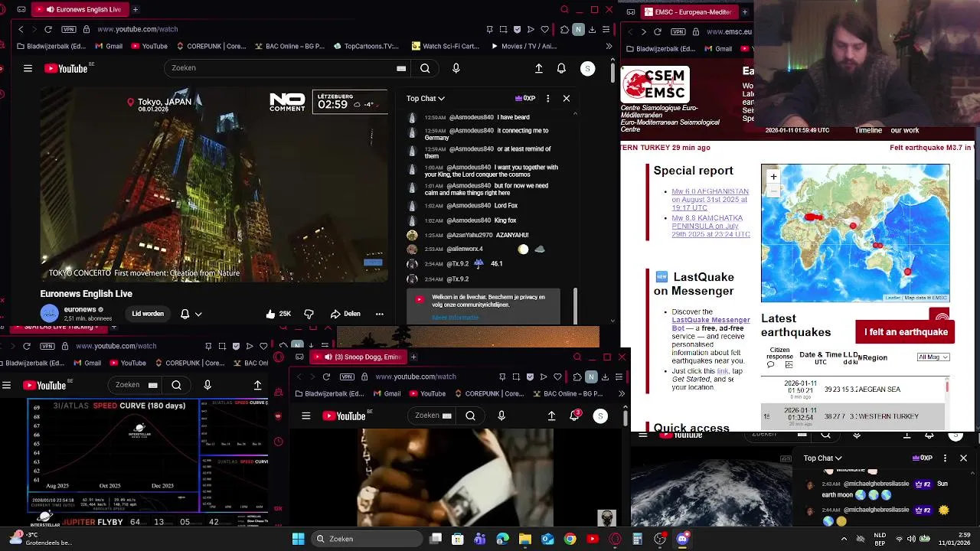Image resolution: width=980 pixels, height=551 pixels.
Task: Reload the Euronews YouTube page
Action: (x=48, y=29)
